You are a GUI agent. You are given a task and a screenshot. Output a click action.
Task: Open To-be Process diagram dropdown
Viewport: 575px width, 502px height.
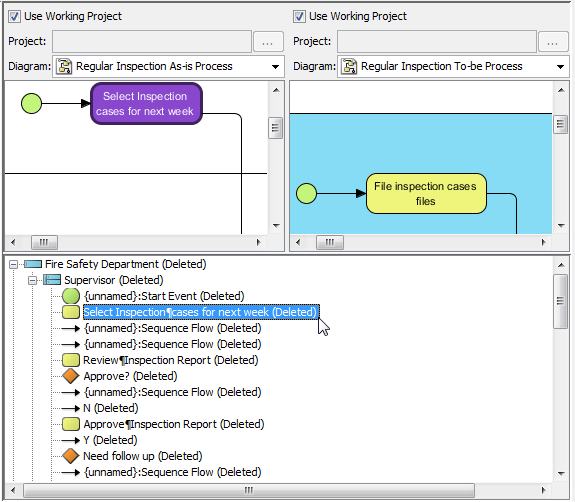[x=560, y=67]
